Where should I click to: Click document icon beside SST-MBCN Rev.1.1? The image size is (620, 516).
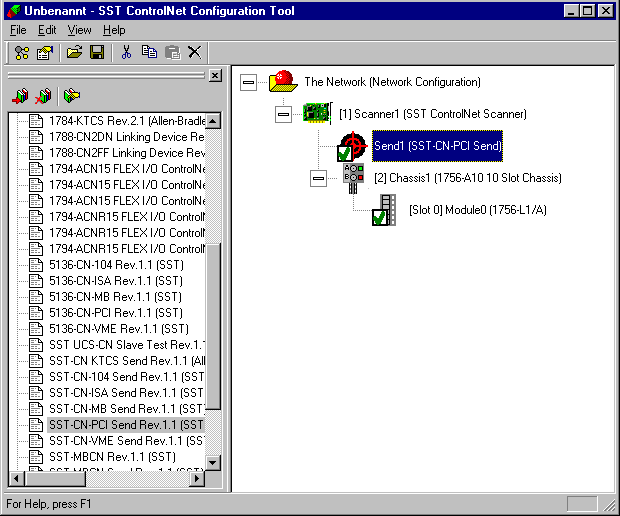pos(36,457)
